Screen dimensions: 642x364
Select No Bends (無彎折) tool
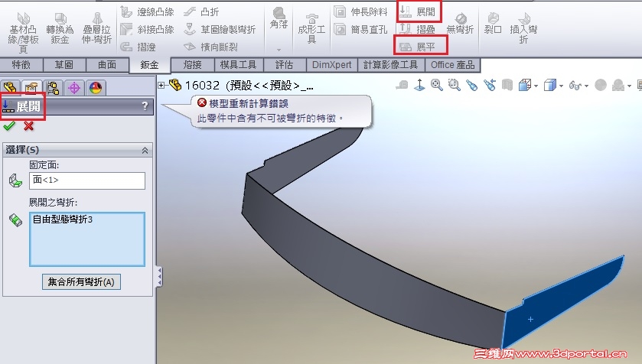click(460, 24)
